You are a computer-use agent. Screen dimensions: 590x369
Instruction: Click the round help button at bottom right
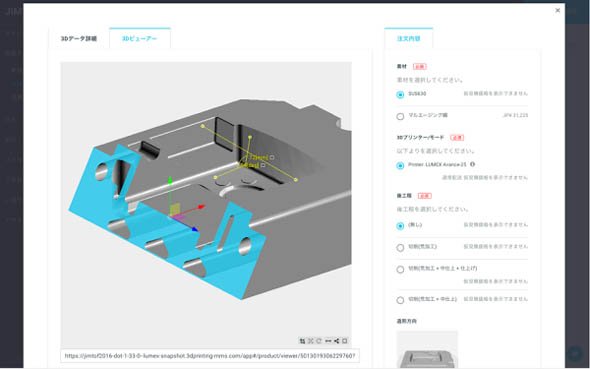tap(575, 354)
